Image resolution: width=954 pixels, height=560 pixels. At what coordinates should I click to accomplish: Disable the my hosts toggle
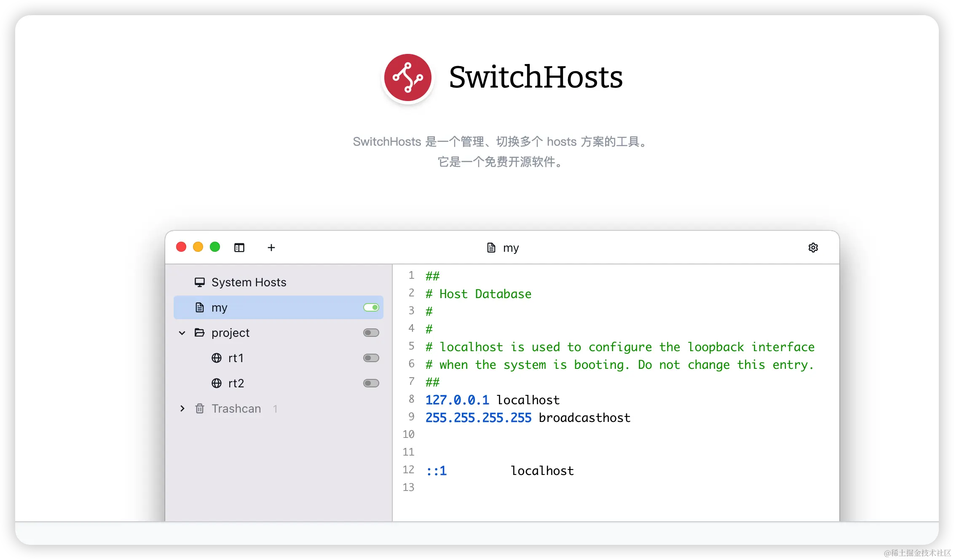pos(371,307)
